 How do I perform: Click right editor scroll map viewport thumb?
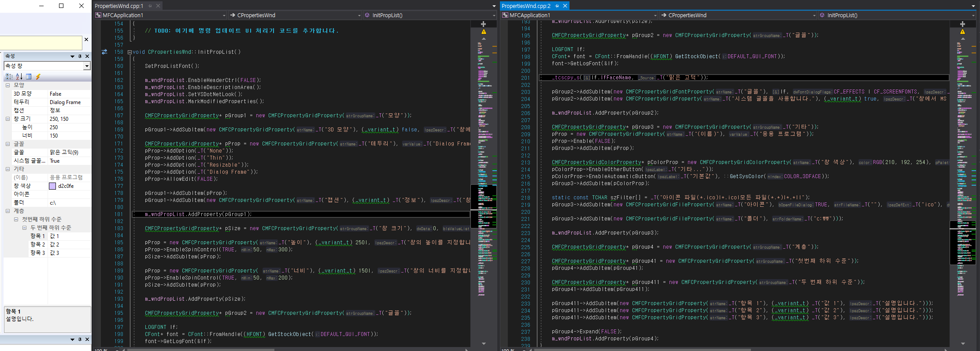(963, 242)
